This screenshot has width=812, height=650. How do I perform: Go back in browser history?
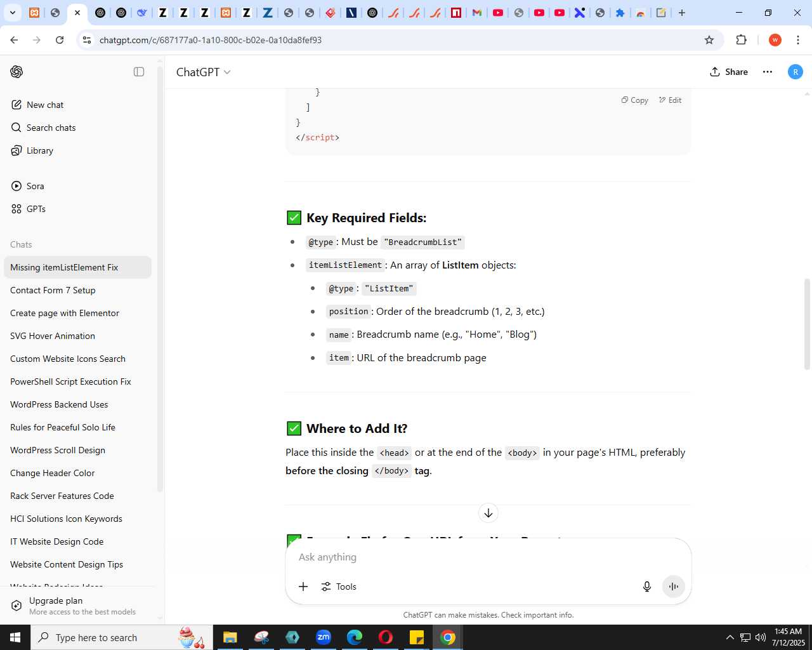[14, 40]
